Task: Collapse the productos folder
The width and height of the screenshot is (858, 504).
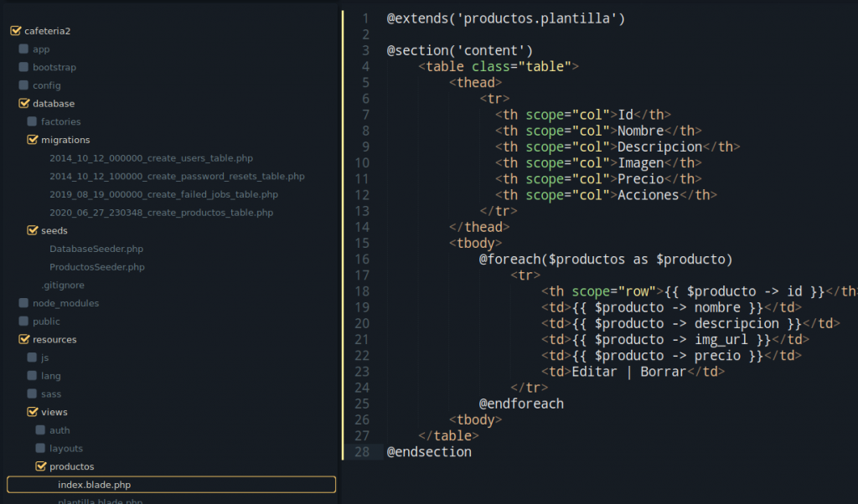Action: 40,466
